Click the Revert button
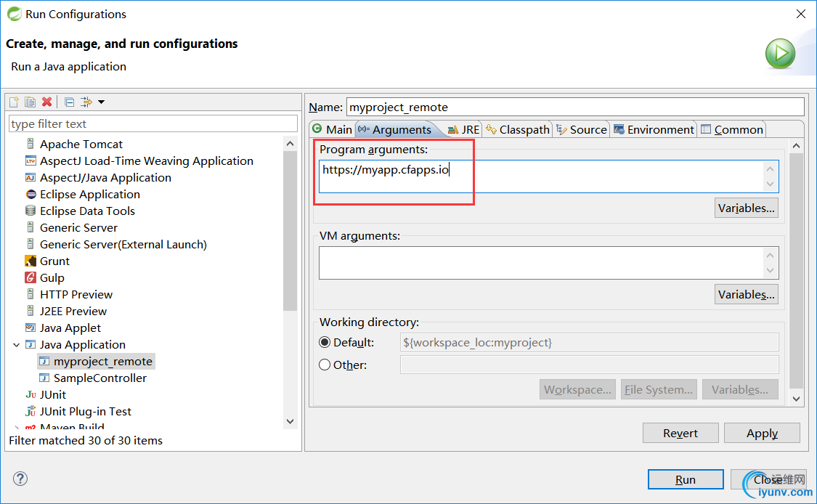This screenshot has width=817, height=504. [680, 433]
